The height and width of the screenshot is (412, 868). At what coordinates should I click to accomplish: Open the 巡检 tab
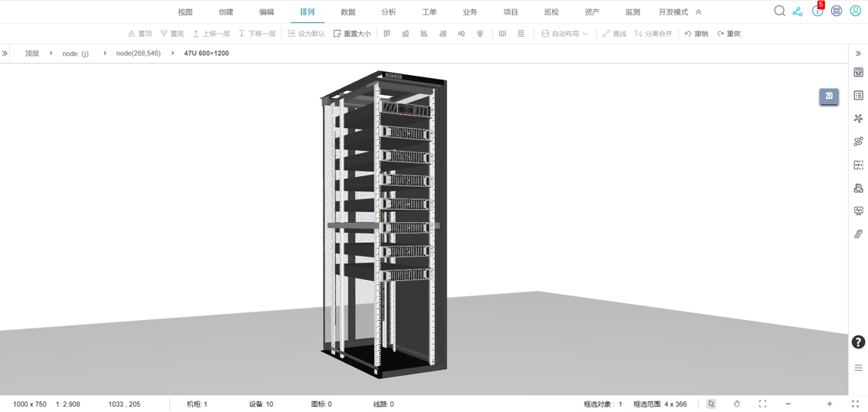coord(551,12)
